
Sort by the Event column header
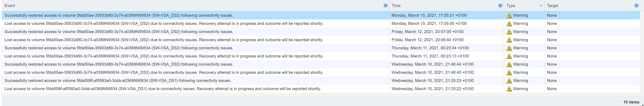10,5
